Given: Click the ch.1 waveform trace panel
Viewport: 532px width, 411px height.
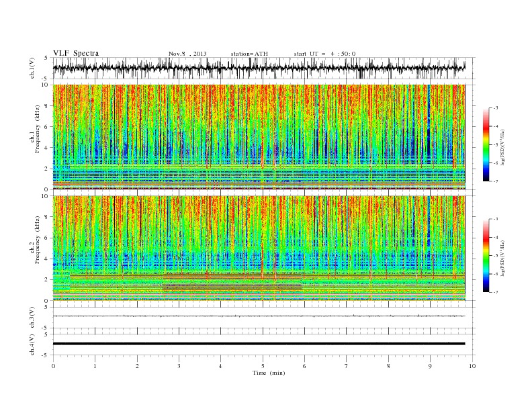Looking at the screenshot, I should (264, 68).
